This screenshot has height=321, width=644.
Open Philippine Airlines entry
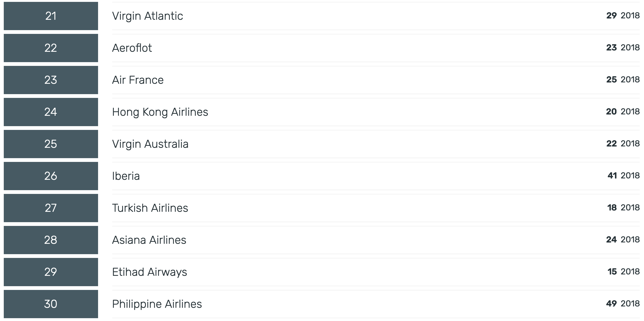point(157,304)
